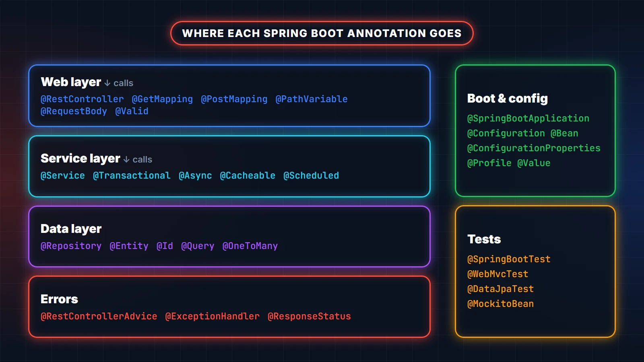Select the @Value annotation
Image resolution: width=644 pixels, height=362 pixels.
tap(534, 163)
